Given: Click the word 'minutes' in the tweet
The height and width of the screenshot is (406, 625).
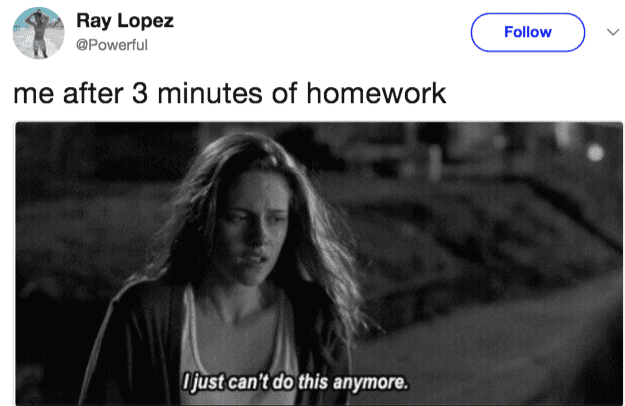Looking at the screenshot, I should click(210, 94).
